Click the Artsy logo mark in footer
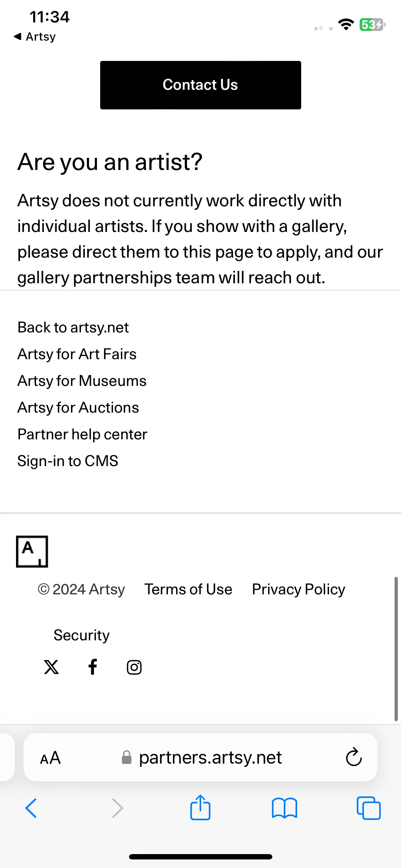 [x=32, y=551]
